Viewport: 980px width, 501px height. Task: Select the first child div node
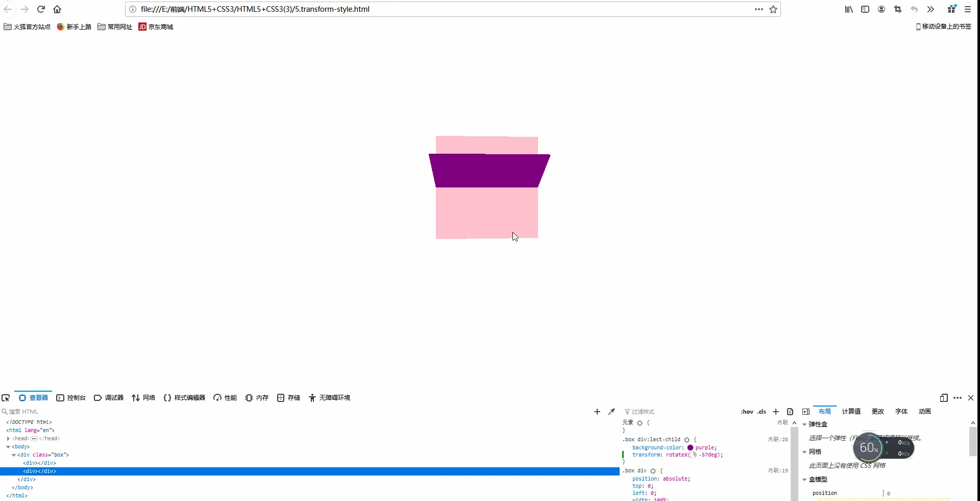click(39, 463)
